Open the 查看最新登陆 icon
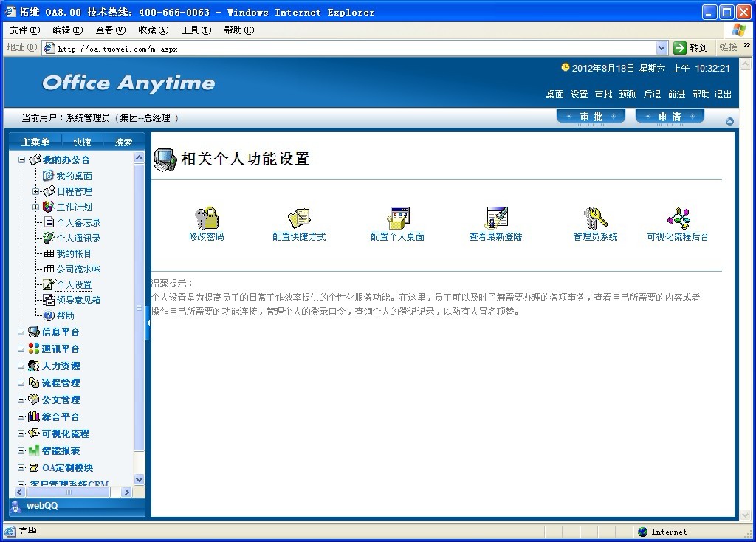The image size is (756, 542). click(496, 219)
